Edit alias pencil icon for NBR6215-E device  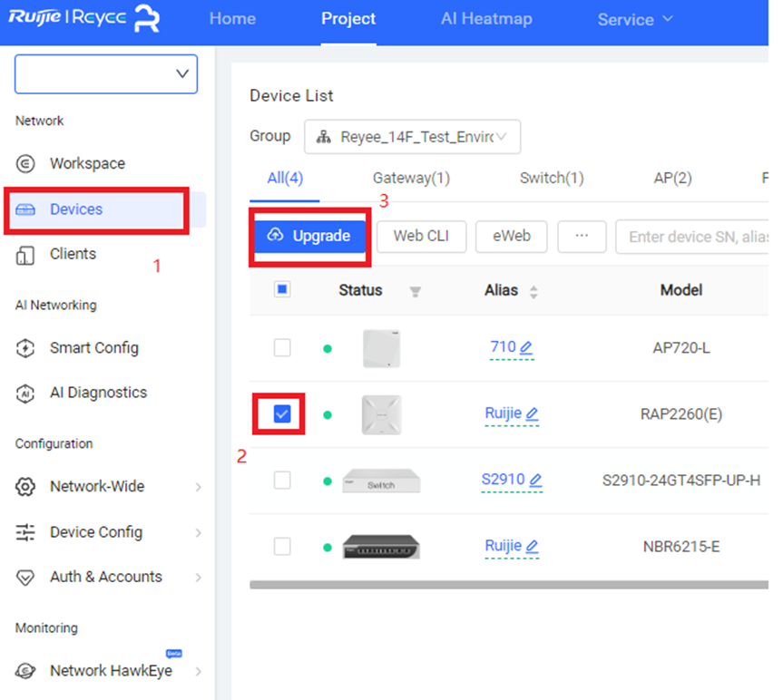(533, 547)
